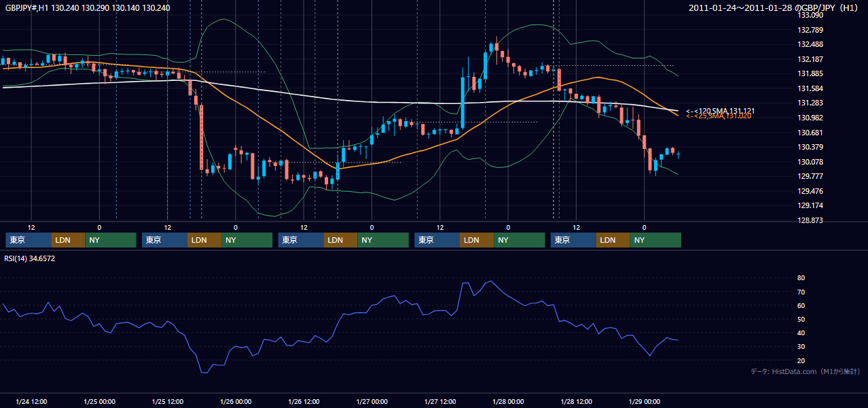
Task: Click the GBPJPY#,H1 symbol header text
Action: tap(88, 7)
